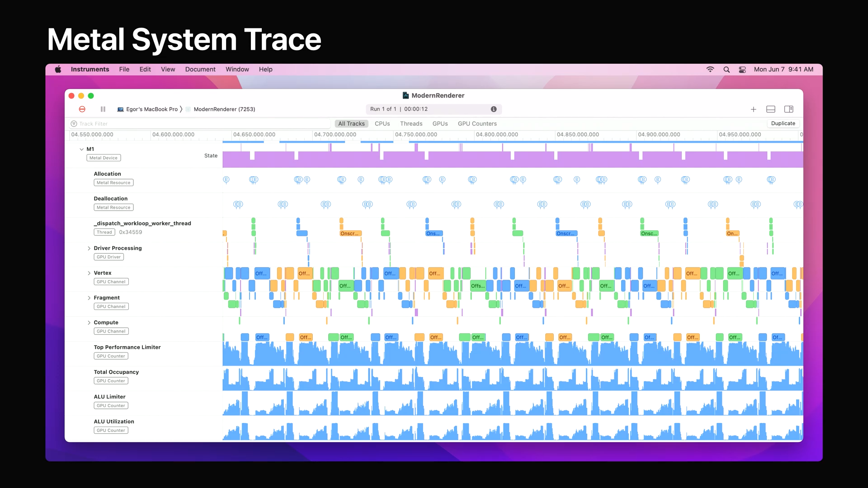Expand the Compute GPU Channel track
Viewport: 868px width, 488px height.
pyautogui.click(x=89, y=323)
